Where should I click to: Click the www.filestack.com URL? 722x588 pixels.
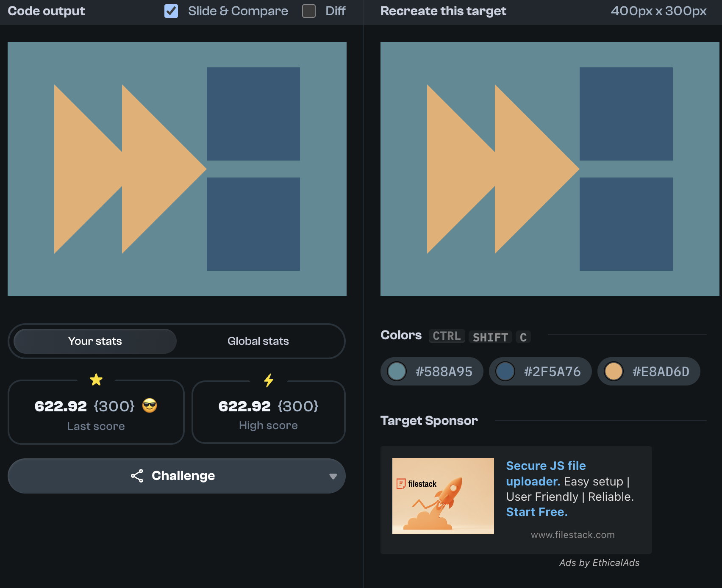point(572,535)
